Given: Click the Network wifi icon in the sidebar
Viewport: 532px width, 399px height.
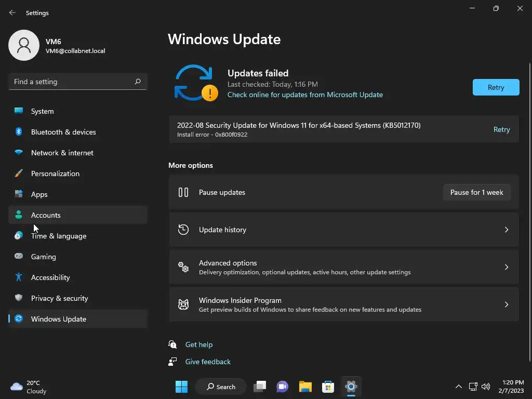Looking at the screenshot, I should click(19, 152).
